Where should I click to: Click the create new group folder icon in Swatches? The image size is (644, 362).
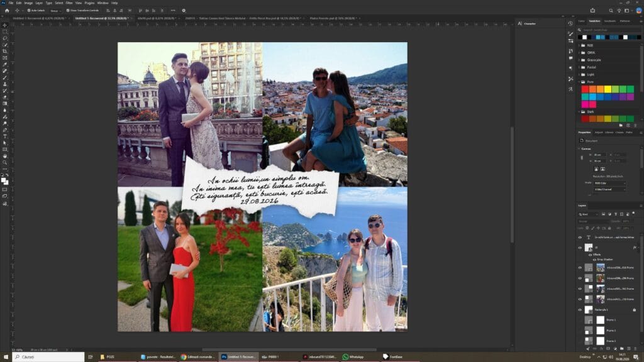tap(621, 125)
